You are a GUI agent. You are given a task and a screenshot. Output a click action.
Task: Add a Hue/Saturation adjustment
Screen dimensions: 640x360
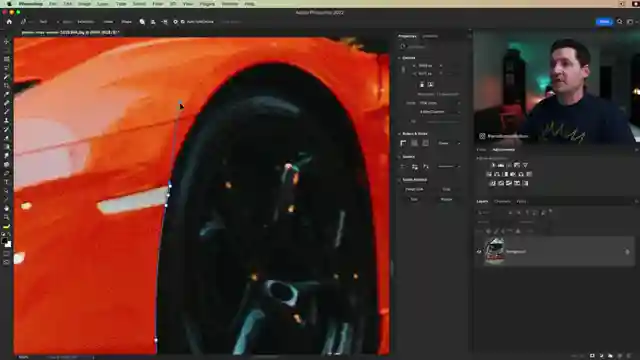pos(489,174)
